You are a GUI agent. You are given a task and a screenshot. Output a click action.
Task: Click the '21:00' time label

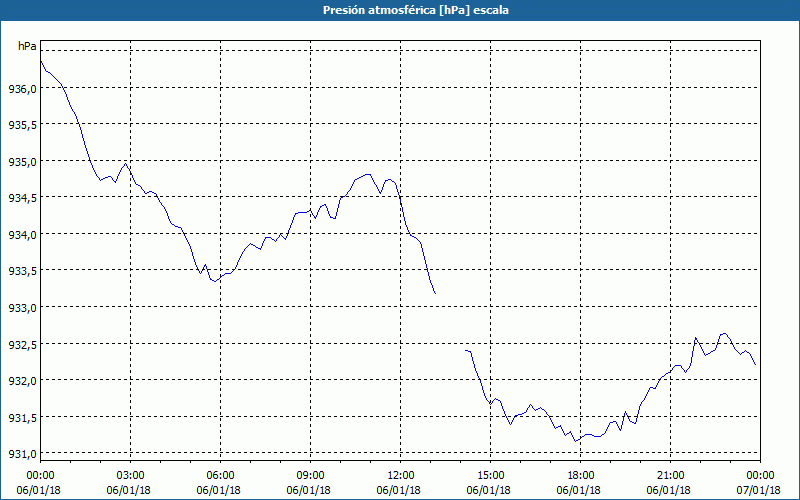coord(670,476)
